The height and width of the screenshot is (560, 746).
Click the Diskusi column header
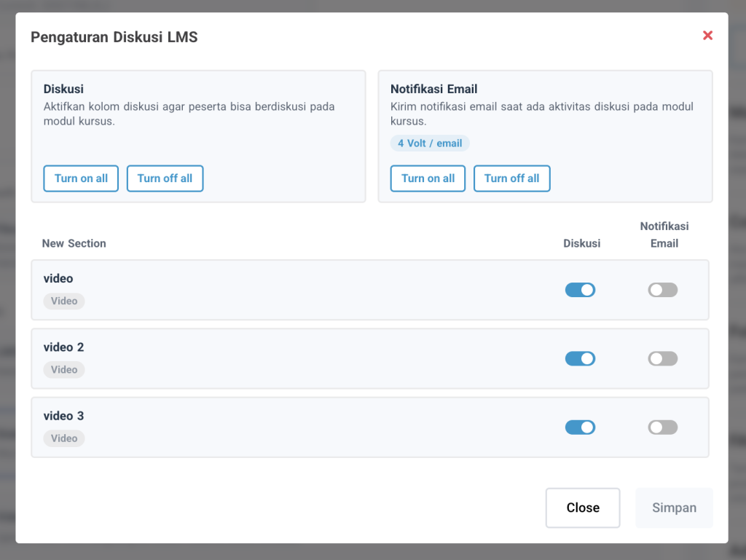[x=582, y=243]
